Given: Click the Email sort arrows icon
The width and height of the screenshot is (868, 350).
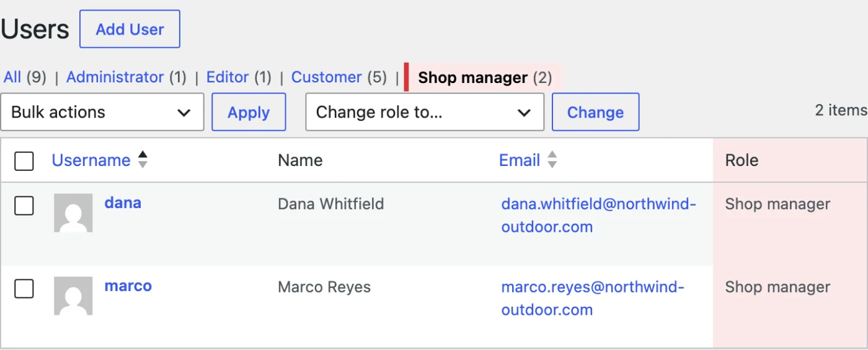Looking at the screenshot, I should [x=552, y=160].
